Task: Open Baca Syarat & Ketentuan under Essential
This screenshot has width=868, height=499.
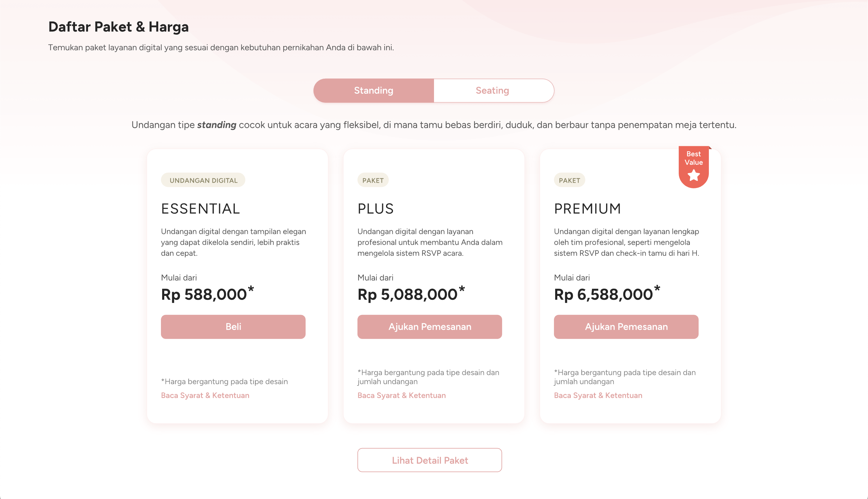Action: coord(205,395)
